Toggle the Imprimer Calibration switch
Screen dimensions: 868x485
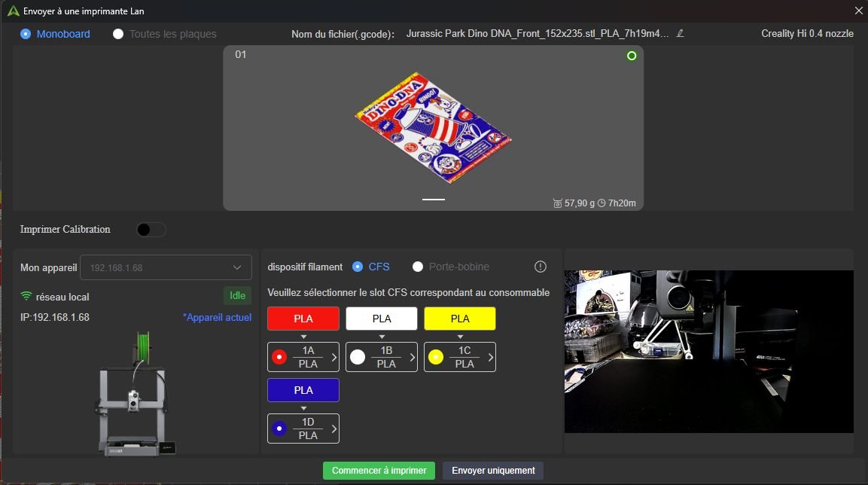point(151,229)
